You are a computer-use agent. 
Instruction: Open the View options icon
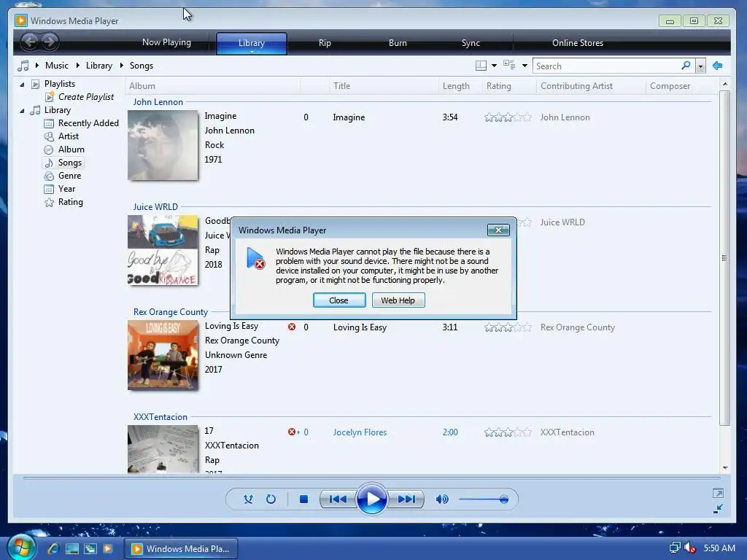click(509, 65)
